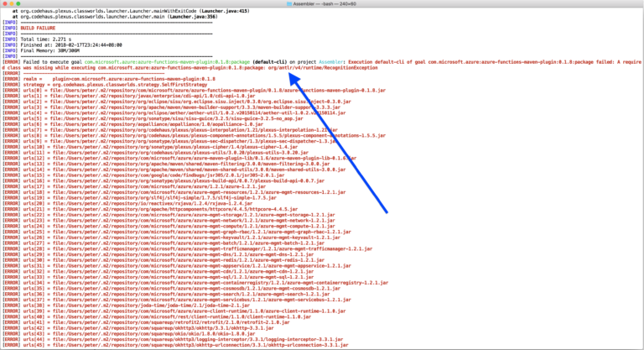Click the urls[13] maven-filtering-3.0.0.jar line
Viewport: 644px width, 350px height.
click(166, 165)
